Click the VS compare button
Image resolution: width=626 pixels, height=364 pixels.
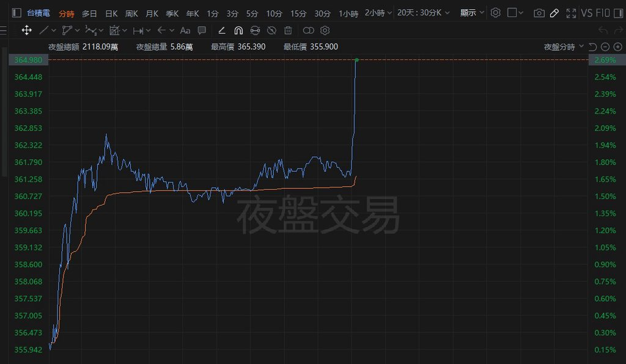(x=587, y=13)
